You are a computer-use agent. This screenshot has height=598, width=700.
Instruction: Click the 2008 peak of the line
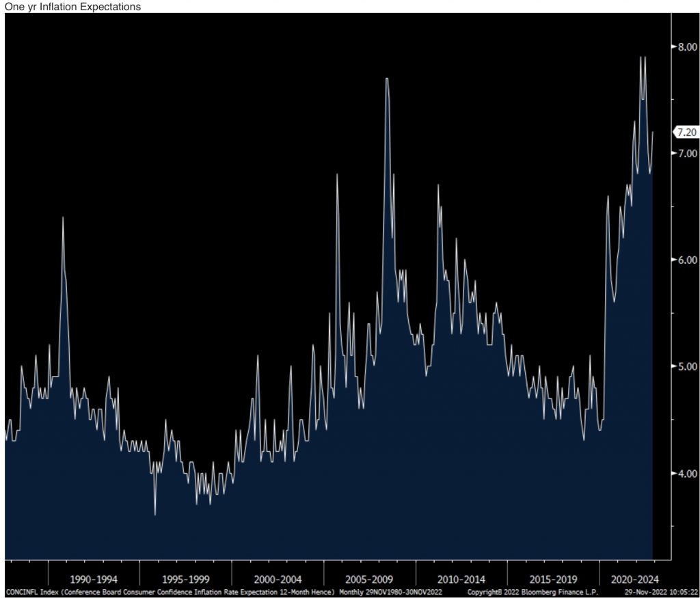pos(387,79)
